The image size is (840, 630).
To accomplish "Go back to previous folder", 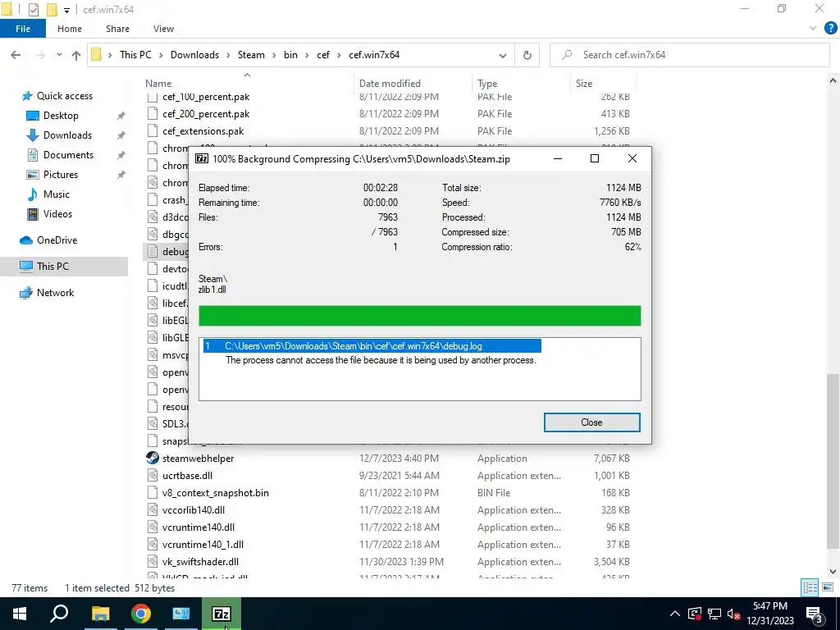I will 16,55.
